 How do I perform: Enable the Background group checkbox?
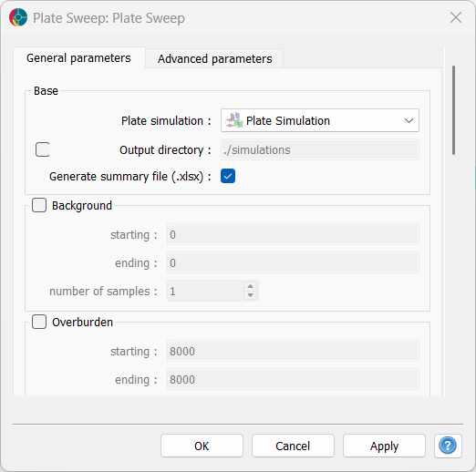tap(39, 205)
